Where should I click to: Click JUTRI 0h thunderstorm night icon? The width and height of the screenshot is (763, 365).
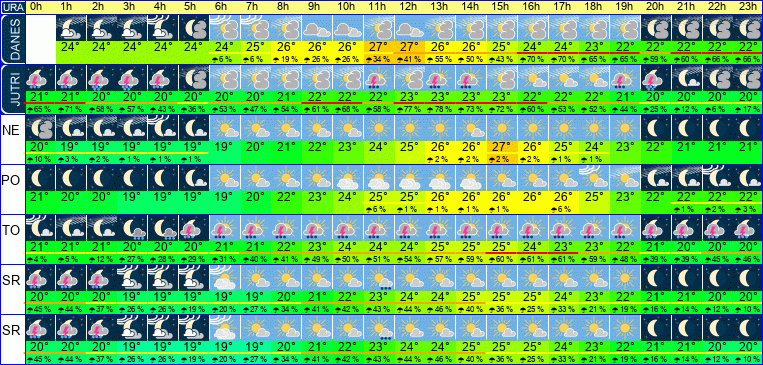pyautogui.click(x=40, y=78)
